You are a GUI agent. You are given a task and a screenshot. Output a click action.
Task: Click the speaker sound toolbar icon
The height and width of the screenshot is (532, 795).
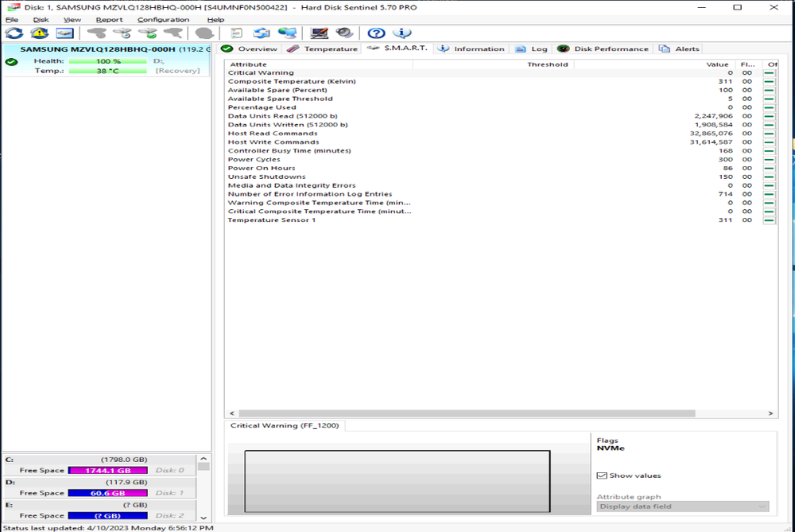[x=344, y=33]
